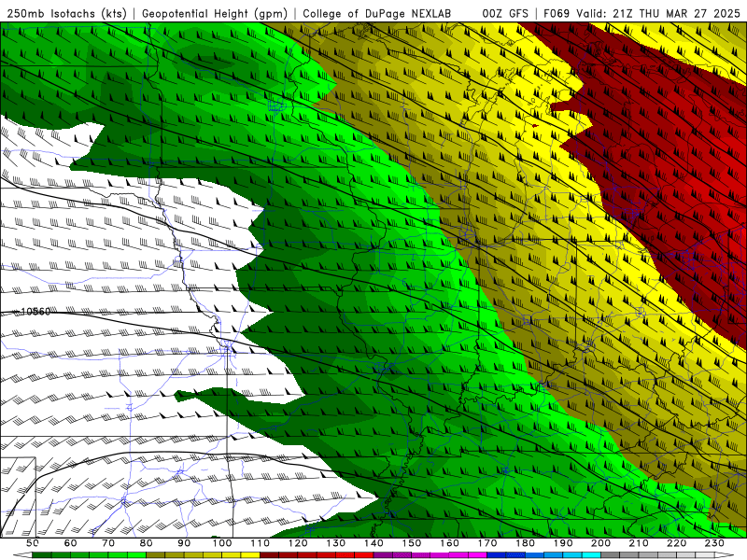Image resolution: width=747 pixels, height=560 pixels.
Task: Click the 210 value on the color scale
Action: 640,543
